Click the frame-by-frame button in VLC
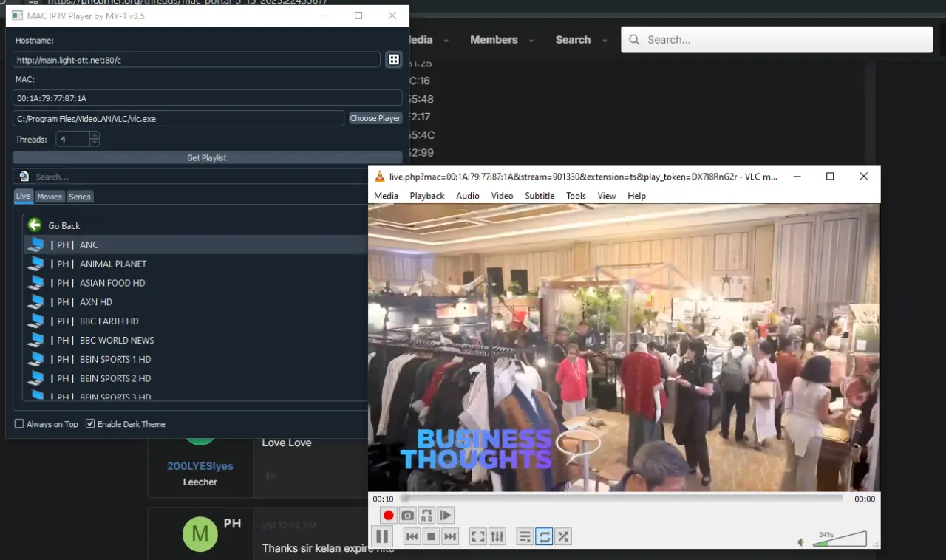This screenshot has height=560, width=946. [x=446, y=515]
